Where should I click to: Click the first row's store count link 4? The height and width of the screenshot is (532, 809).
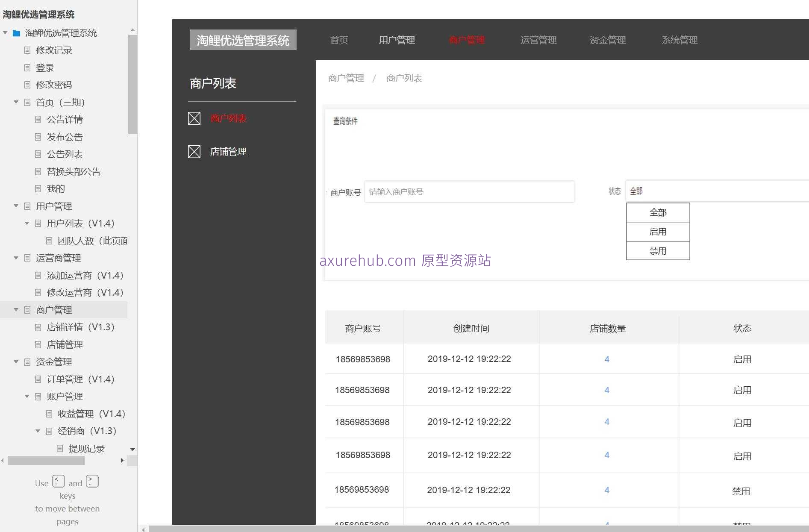607,359
